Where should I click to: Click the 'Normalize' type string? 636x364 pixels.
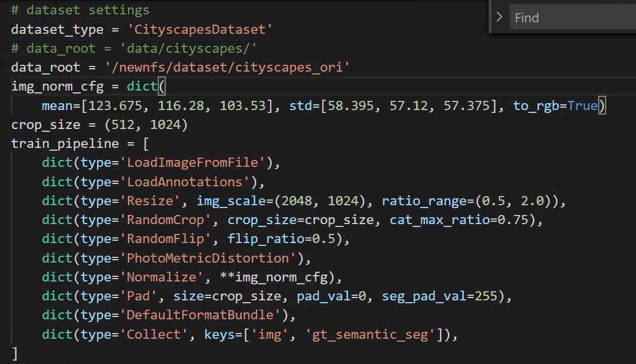click(161, 277)
